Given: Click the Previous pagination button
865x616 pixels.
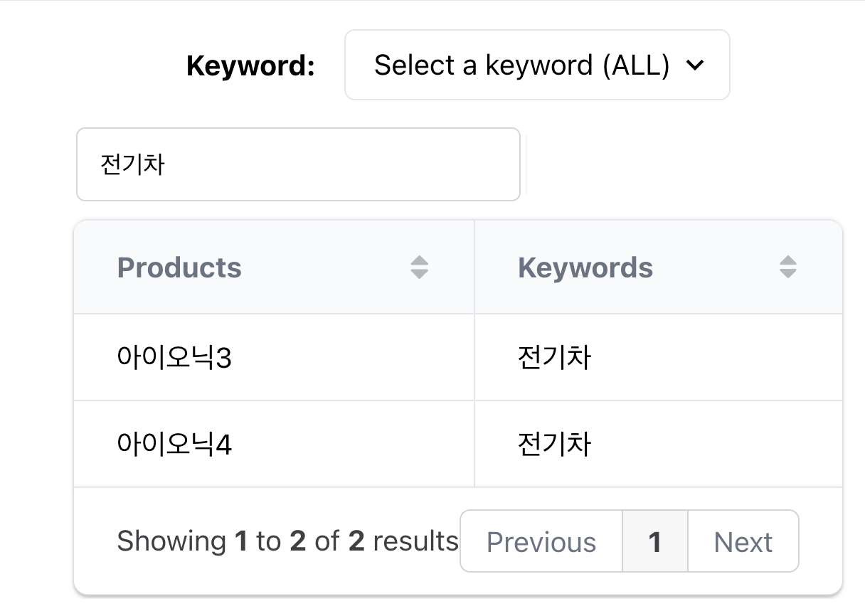Looking at the screenshot, I should (541, 541).
